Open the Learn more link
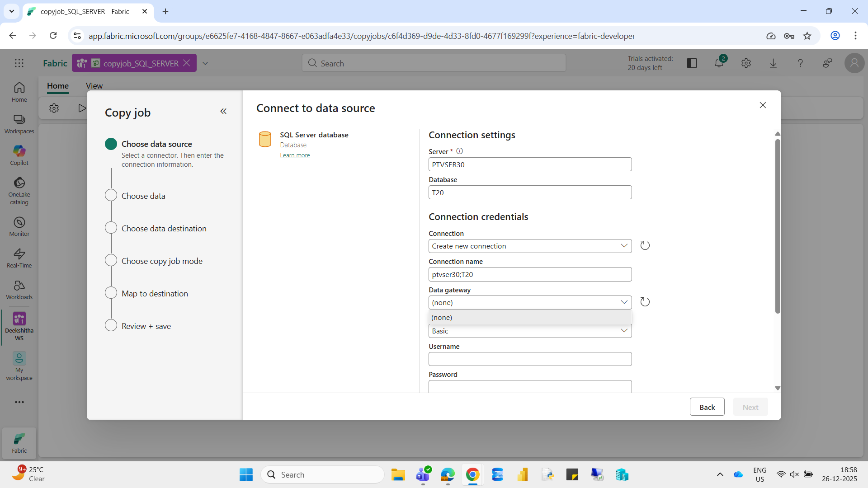This screenshot has width=868, height=488. [x=295, y=155]
